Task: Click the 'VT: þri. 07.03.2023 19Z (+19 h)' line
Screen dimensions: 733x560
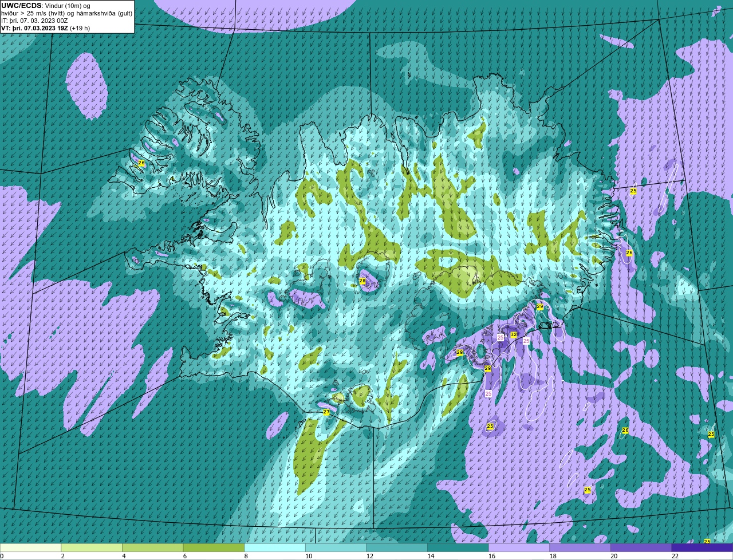Action: point(46,28)
